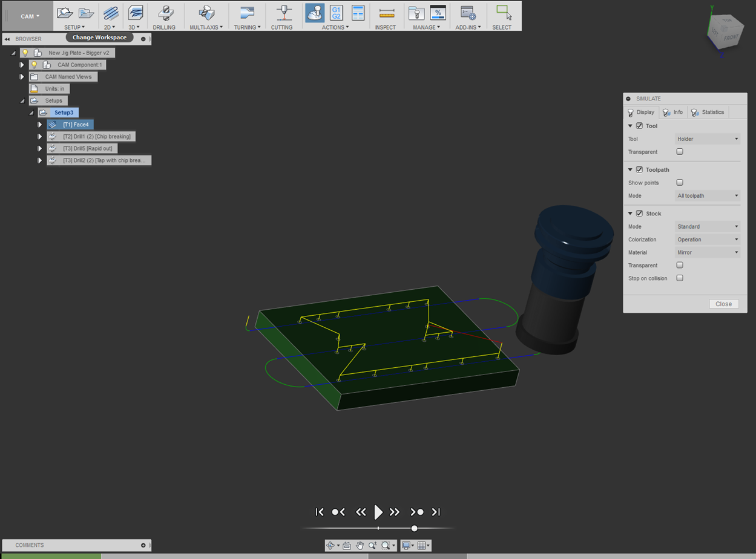Expand the [T2] Drill1 (2) operation
The height and width of the screenshot is (559, 756).
pyautogui.click(x=40, y=137)
